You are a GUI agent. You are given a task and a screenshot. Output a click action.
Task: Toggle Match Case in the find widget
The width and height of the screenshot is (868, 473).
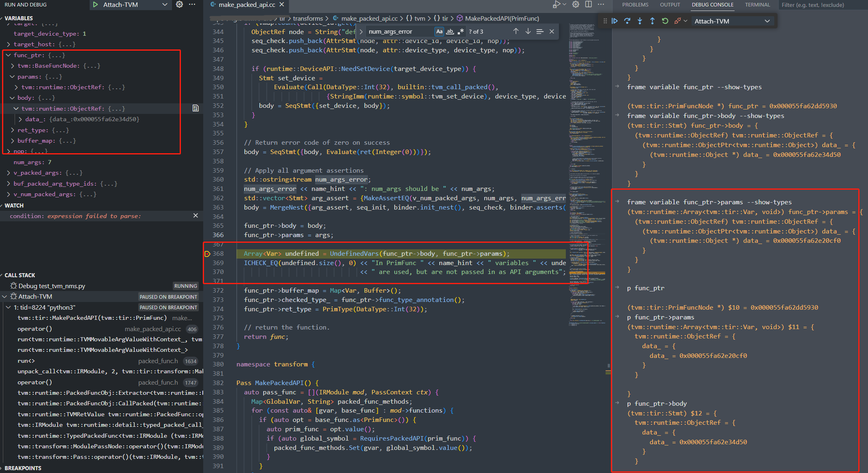(x=439, y=32)
